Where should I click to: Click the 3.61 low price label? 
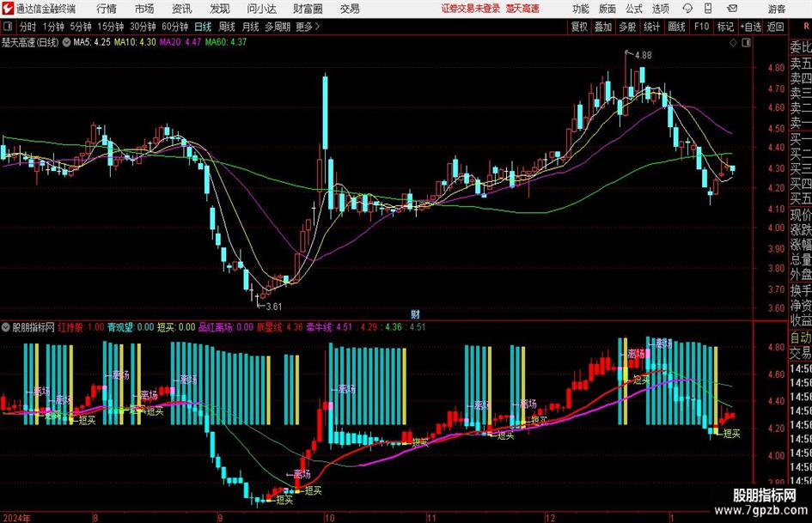[x=273, y=307]
